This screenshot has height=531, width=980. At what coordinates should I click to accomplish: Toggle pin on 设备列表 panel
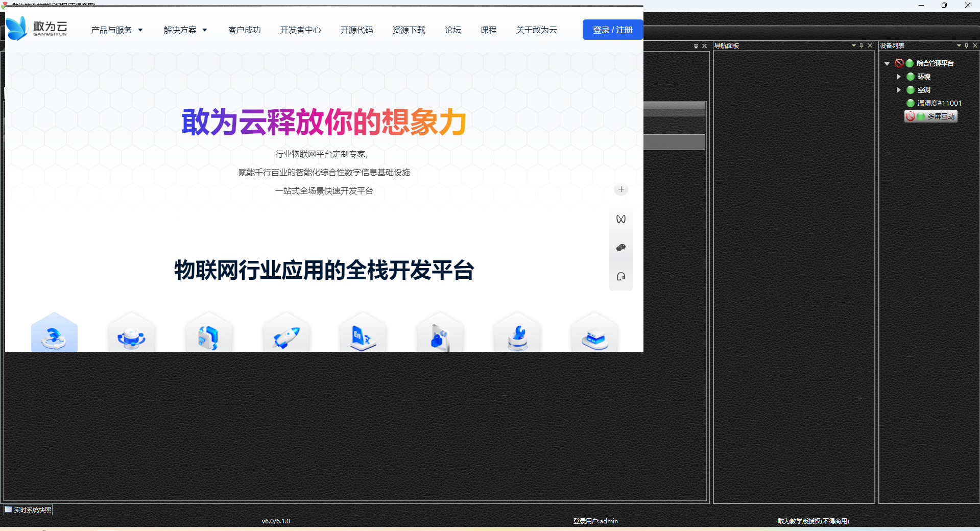(967, 45)
